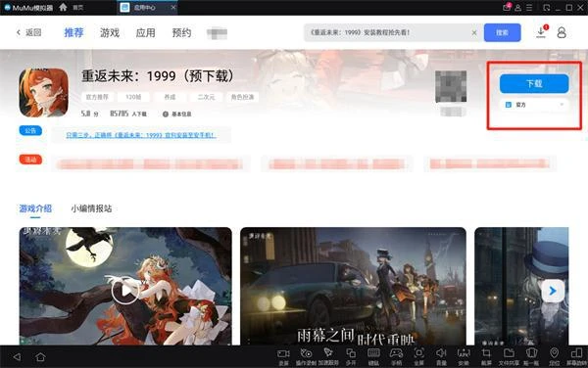The height and width of the screenshot is (368, 588).
Task: Click the title bar window pop-out icon
Action: (547, 8)
